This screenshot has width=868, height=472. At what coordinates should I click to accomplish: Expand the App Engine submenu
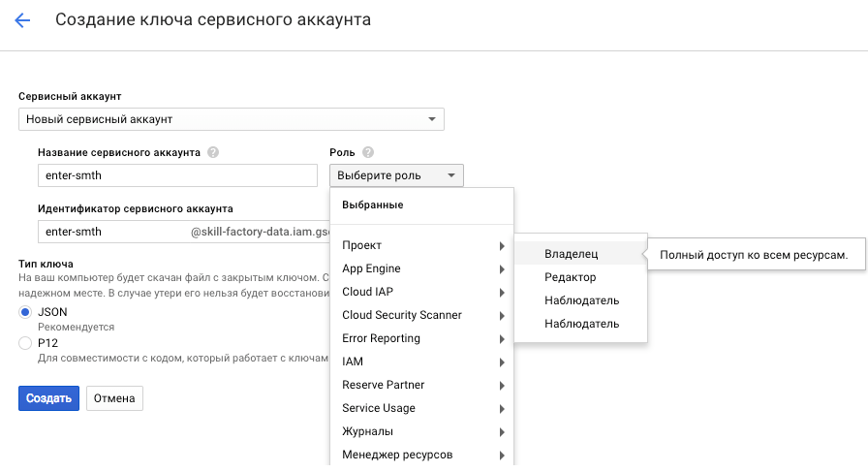tap(421, 268)
